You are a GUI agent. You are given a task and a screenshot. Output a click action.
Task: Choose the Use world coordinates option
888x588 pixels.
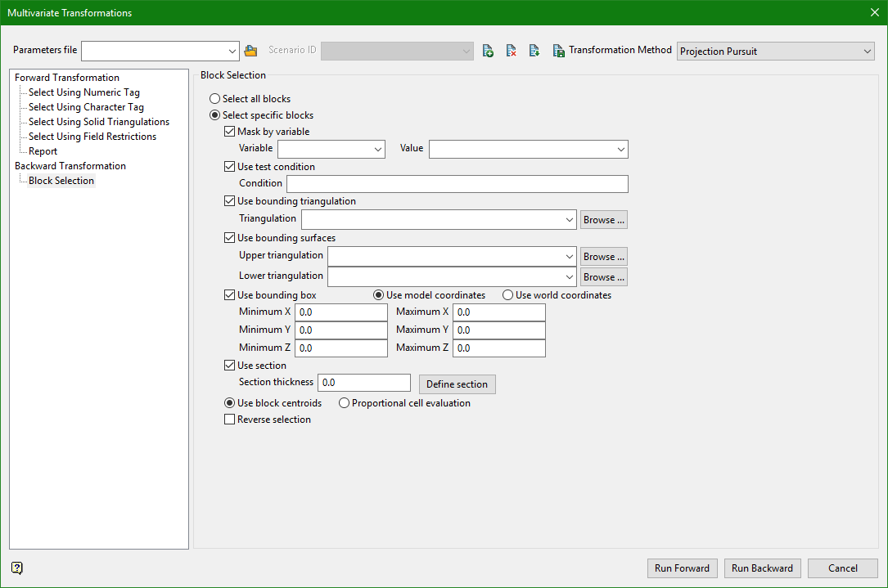[508, 295]
